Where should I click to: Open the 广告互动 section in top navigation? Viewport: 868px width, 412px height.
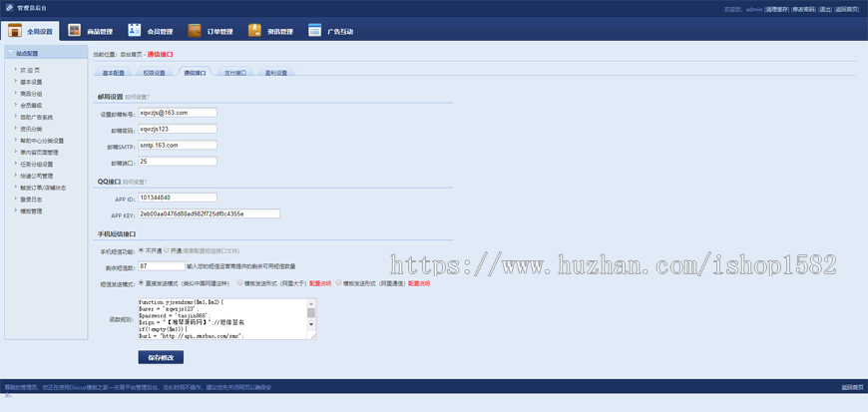(330, 31)
